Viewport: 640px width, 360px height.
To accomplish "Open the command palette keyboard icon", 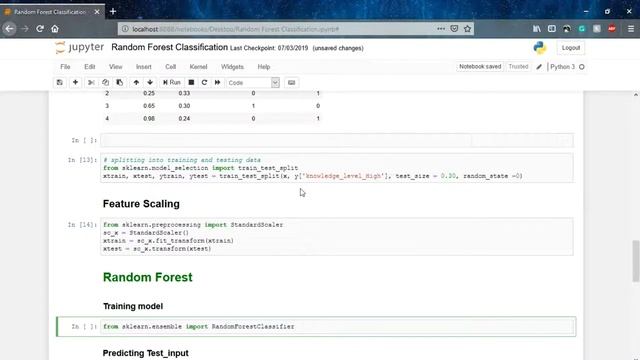I will tap(291, 82).
